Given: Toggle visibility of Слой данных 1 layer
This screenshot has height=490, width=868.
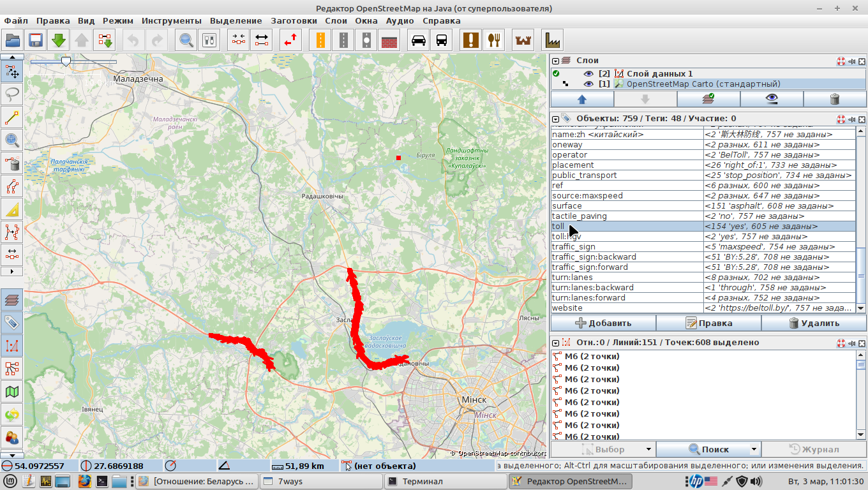Looking at the screenshot, I should tap(588, 73).
